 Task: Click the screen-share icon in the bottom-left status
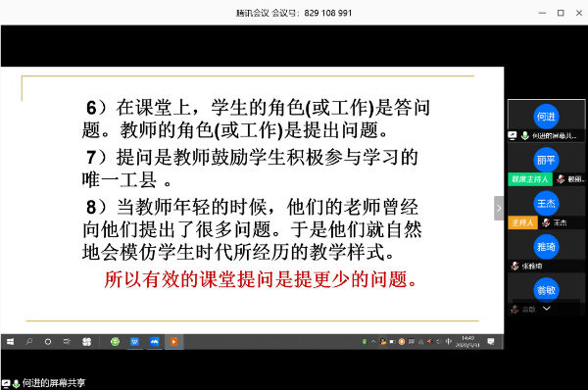click(6, 383)
